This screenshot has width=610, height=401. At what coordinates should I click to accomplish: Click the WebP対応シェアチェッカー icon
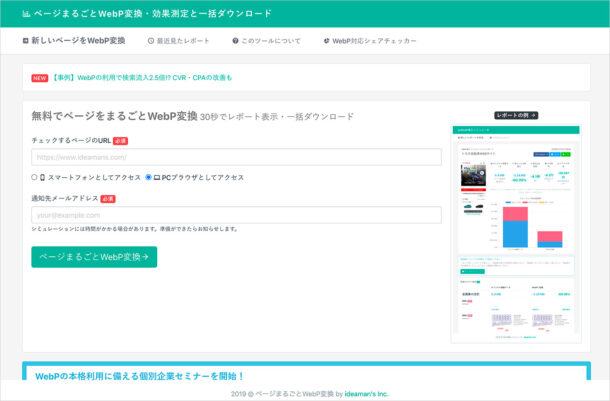point(326,41)
